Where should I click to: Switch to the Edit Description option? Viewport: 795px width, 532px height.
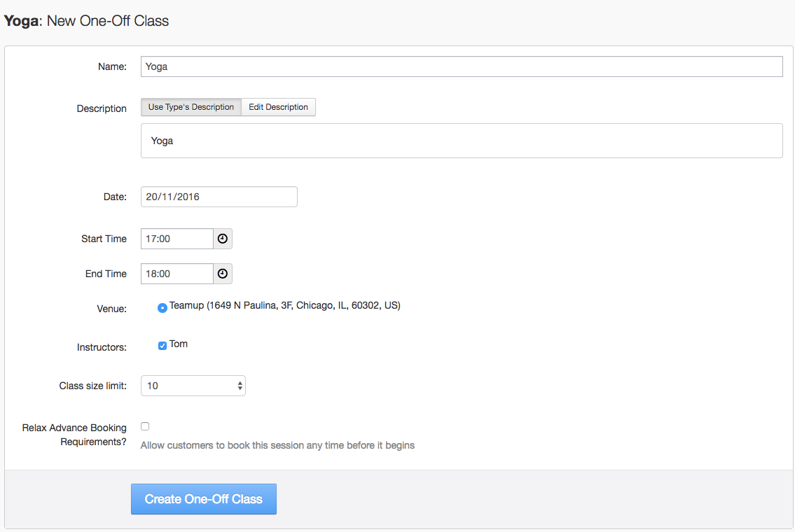pyautogui.click(x=278, y=107)
